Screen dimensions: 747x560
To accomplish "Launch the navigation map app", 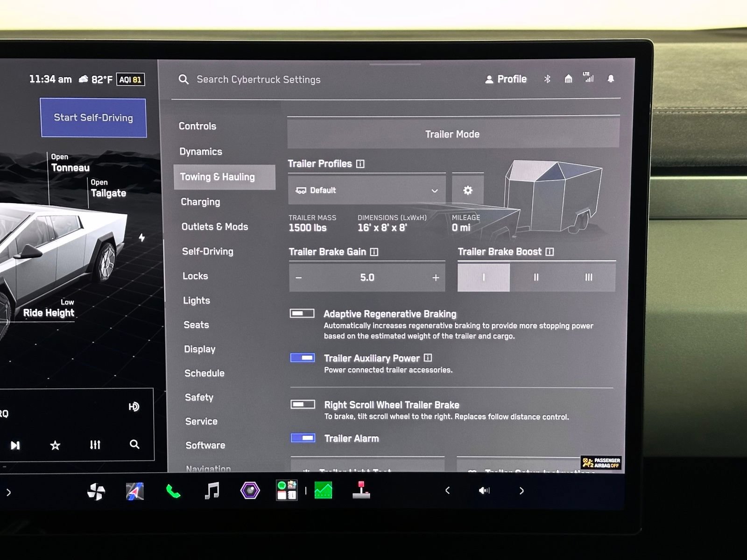I will [x=135, y=491].
